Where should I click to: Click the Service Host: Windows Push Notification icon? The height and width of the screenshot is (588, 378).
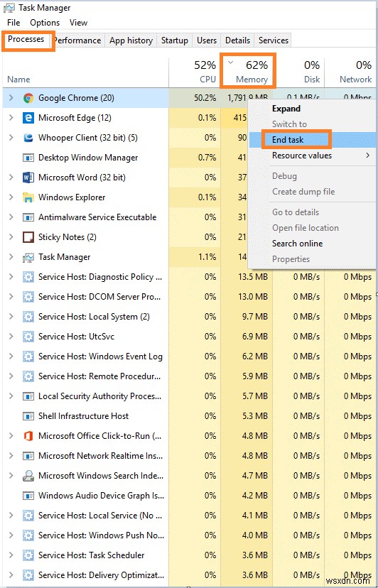pos(28,535)
